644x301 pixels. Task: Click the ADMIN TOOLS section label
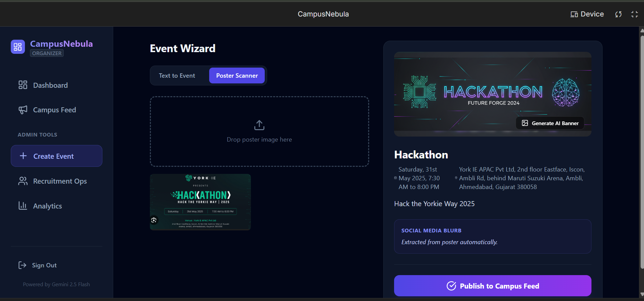tap(37, 135)
